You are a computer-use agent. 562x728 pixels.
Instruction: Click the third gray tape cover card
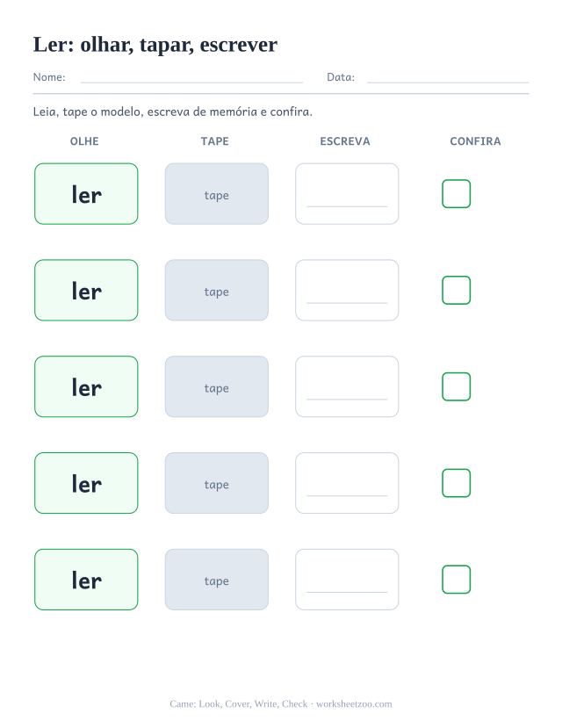[217, 386]
